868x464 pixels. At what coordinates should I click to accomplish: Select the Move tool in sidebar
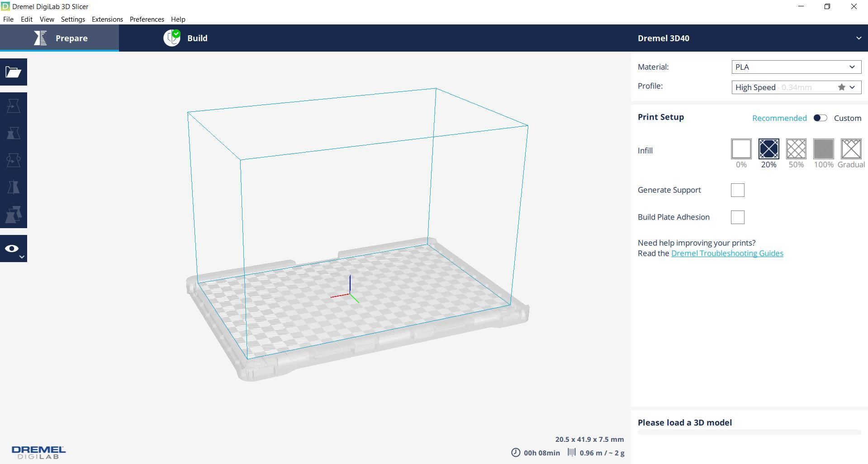pyautogui.click(x=14, y=106)
